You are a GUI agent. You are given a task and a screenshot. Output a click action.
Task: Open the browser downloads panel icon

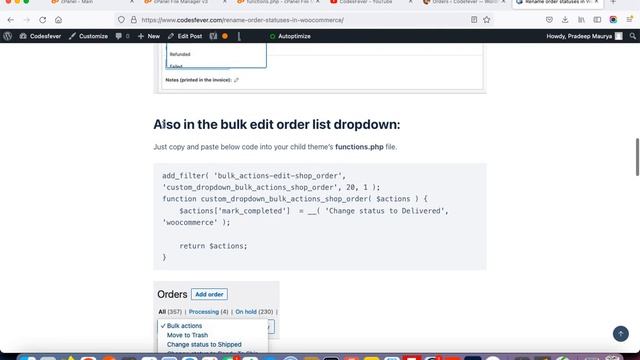coord(565,20)
